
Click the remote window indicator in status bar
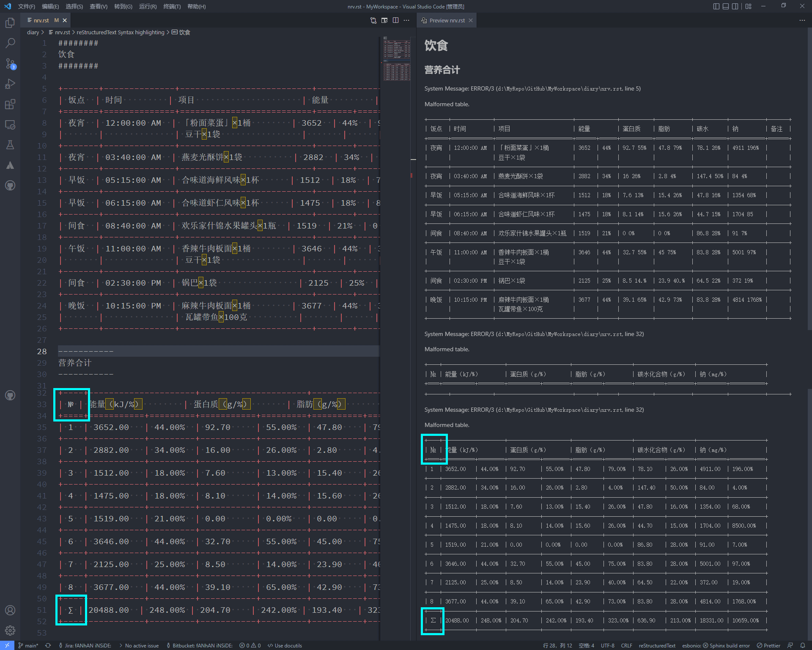pos(7,645)
